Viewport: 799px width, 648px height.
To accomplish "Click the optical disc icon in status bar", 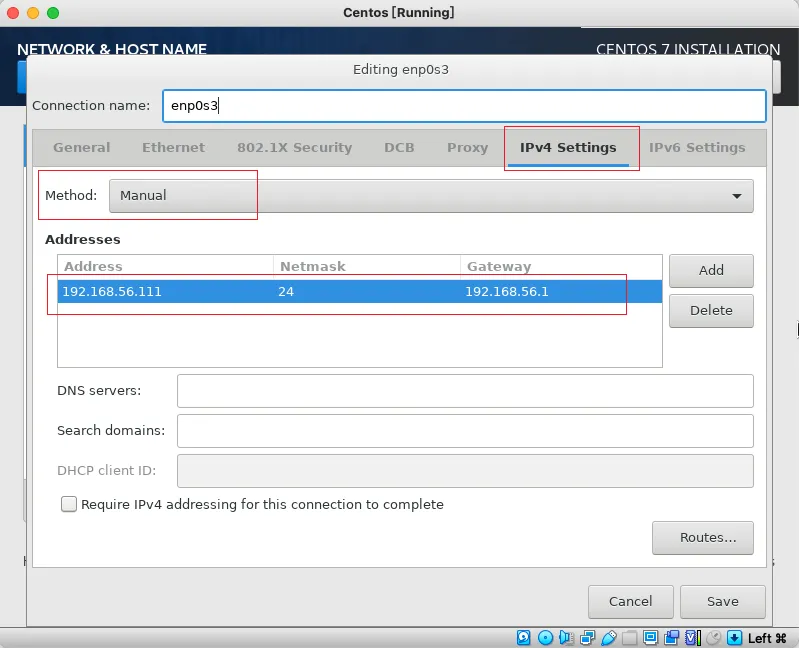I will pos(545,638).
